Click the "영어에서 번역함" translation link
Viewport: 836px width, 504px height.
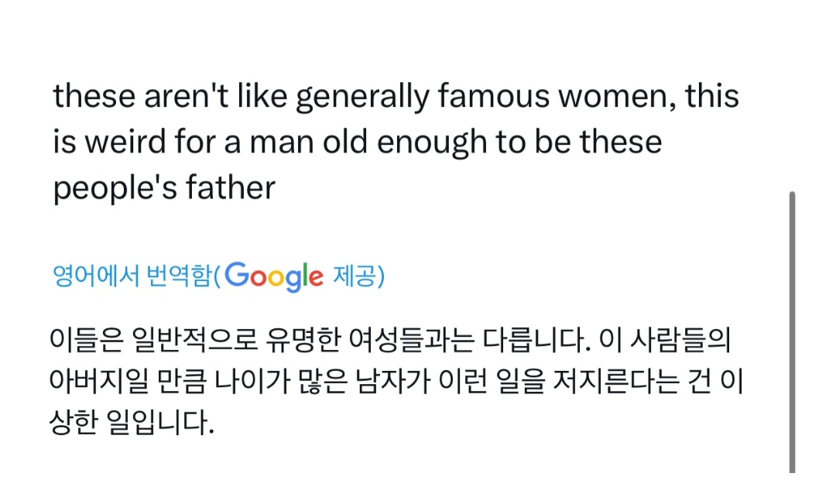point(132,276)
